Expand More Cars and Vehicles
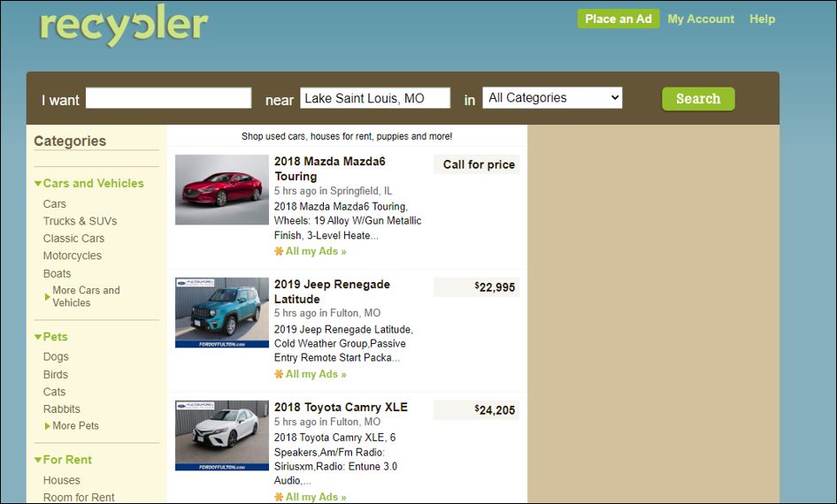Screen dimensions: 837x504 pyautogui.click(x=83, y=296)
